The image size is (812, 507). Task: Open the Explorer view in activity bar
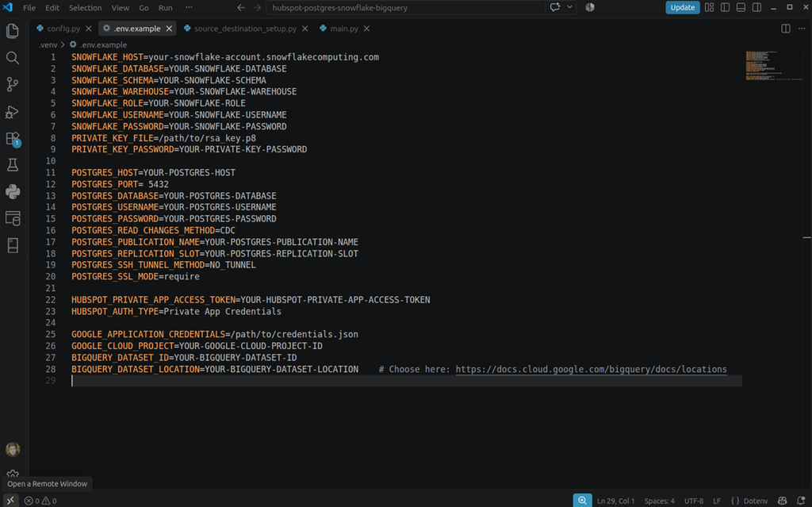click(13, 31)
